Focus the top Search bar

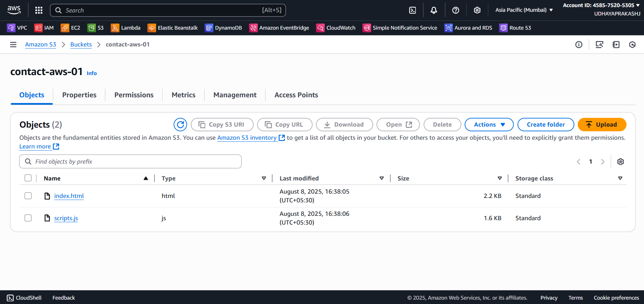click(168, 10)
